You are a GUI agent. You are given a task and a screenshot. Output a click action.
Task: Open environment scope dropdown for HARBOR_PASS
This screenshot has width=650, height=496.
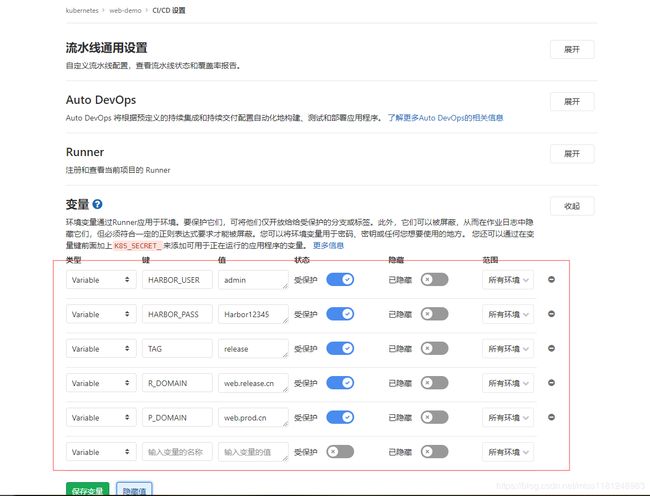pyautogui.click(x=508, y=314)
